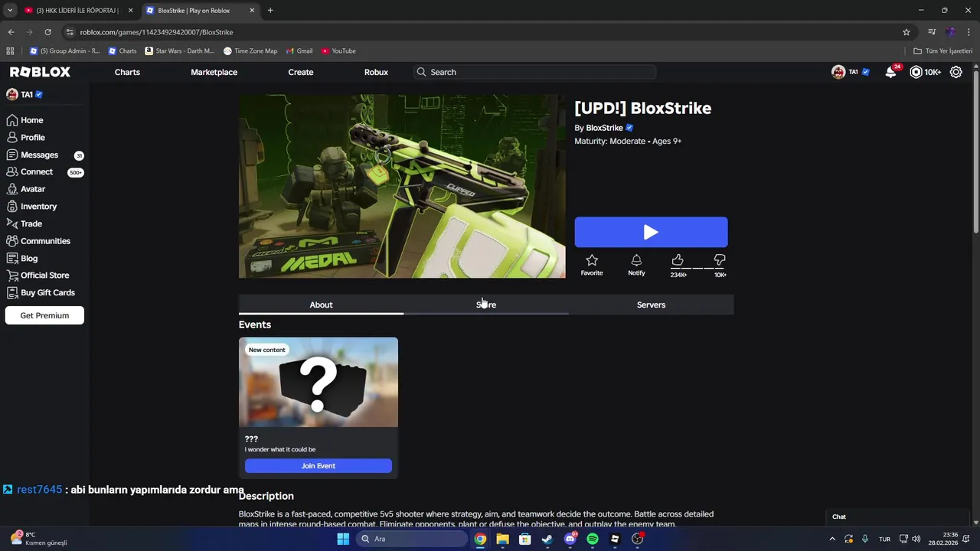
Task: Open the Chrome three-dot menu
Action: 969,32
